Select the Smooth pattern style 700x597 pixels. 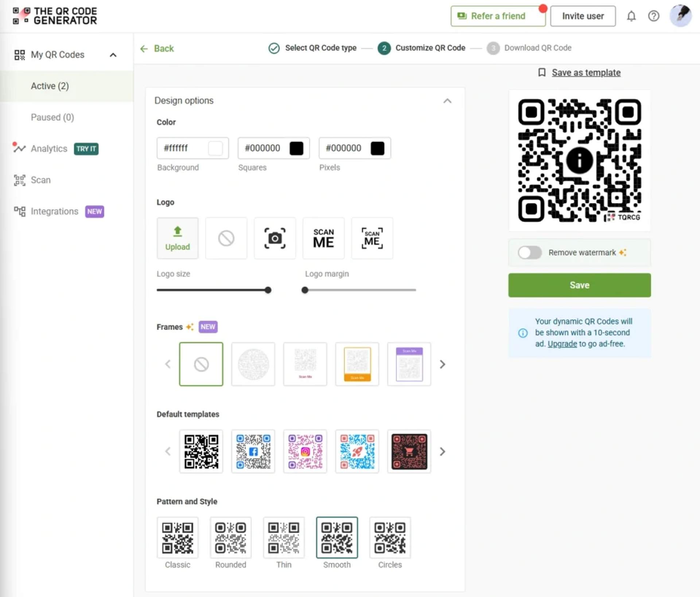[x=337, y=538]
